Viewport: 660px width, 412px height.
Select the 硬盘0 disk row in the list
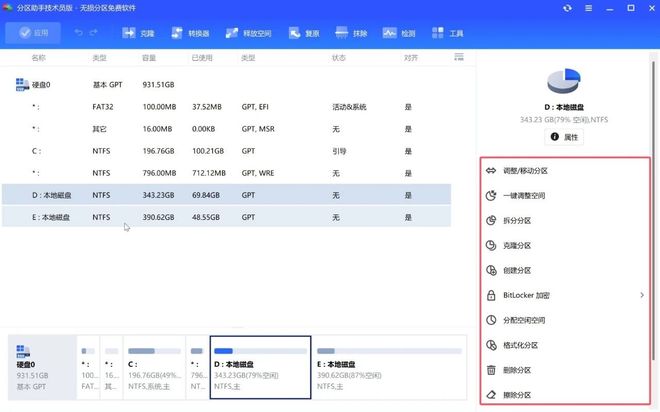tap(226, 85)
